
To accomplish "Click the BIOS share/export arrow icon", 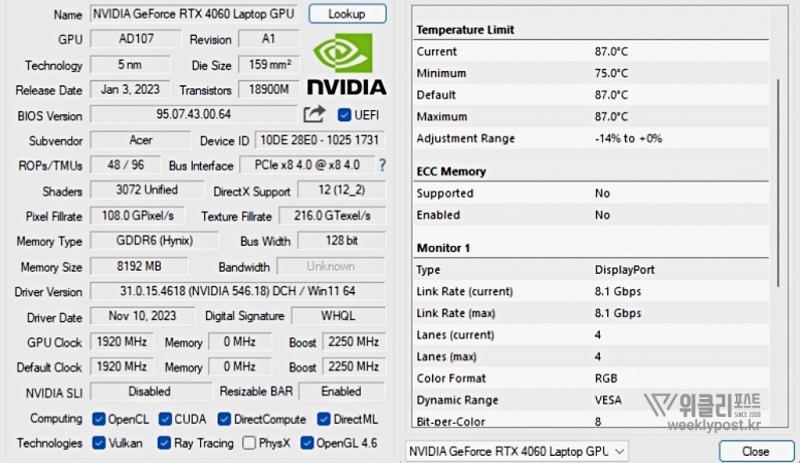I will (x=314, y=114).
